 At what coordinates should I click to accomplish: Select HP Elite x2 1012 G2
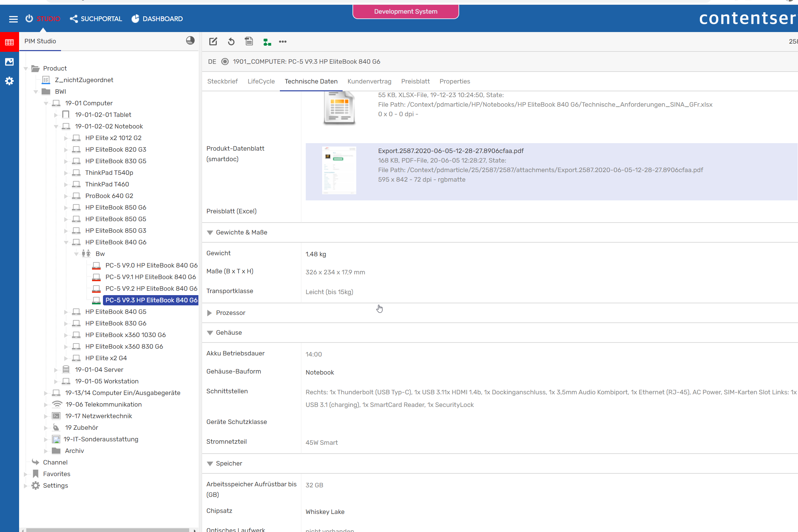point(113,138)
